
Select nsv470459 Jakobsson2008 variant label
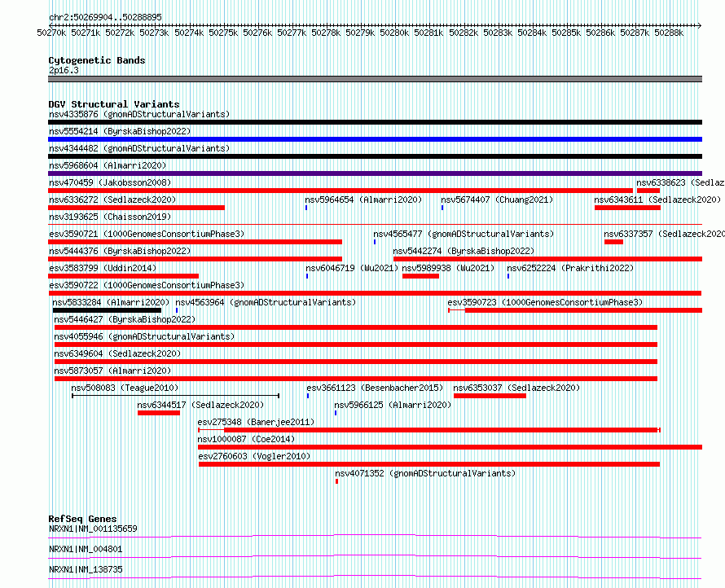pos(110,182)
